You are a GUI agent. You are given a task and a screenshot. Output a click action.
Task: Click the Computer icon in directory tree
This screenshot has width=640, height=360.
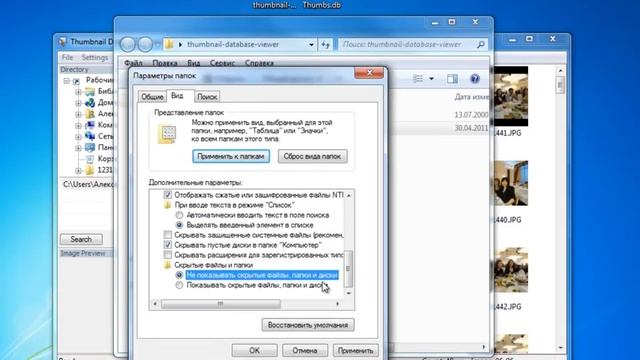click(90, 125)
